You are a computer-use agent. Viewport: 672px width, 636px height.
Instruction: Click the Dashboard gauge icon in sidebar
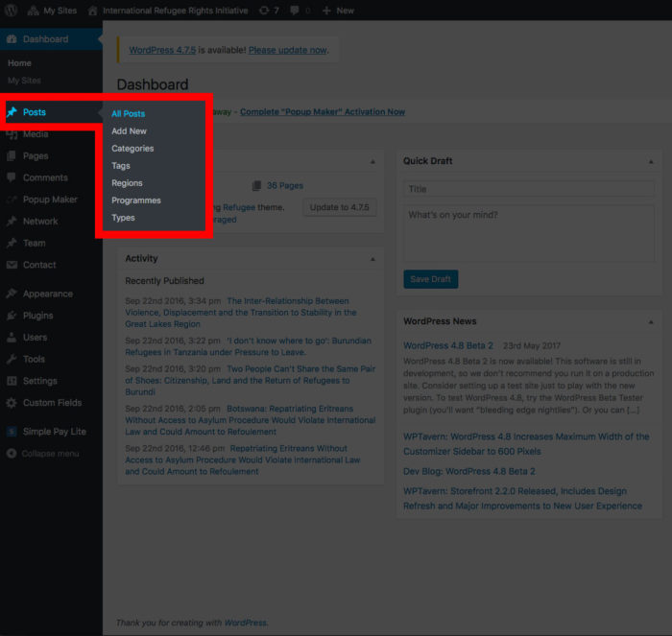point(12,39)
